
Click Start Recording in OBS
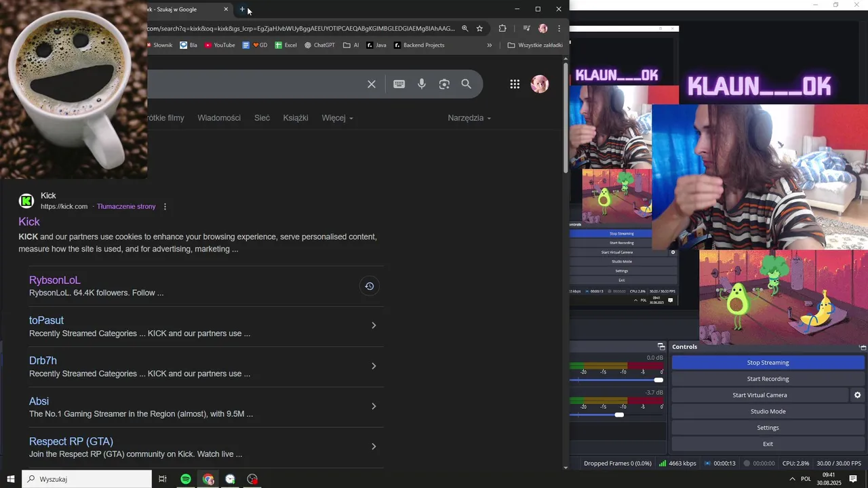768,379
